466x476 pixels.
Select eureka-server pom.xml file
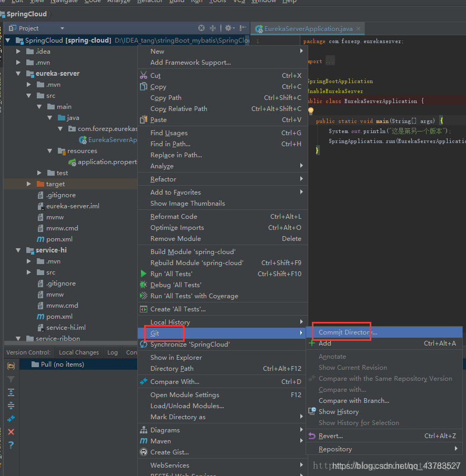[x=55, y=239]
